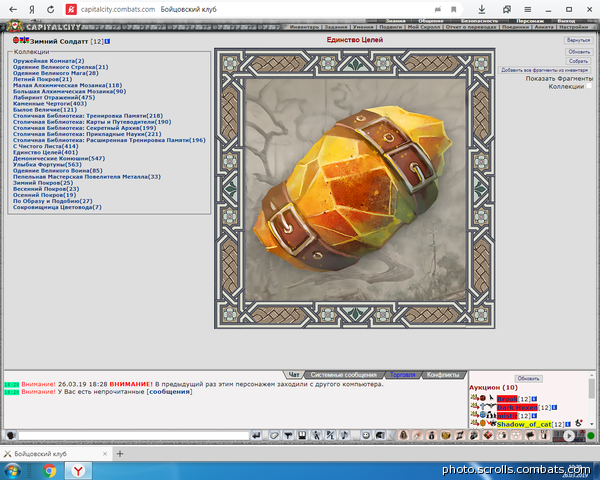The width and height of the screenshot is (600, 480).
Task: Switch to the Конфликты tab
Action: (x=443, y=375)
